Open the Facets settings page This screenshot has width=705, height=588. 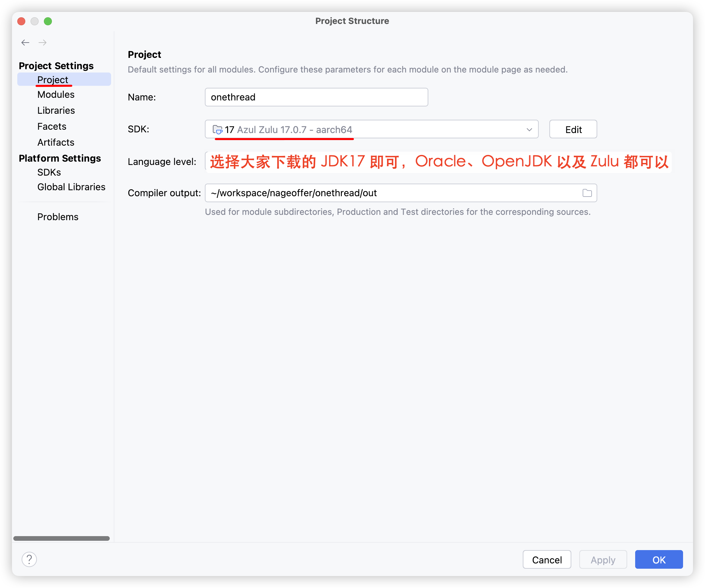coord(52,127)
